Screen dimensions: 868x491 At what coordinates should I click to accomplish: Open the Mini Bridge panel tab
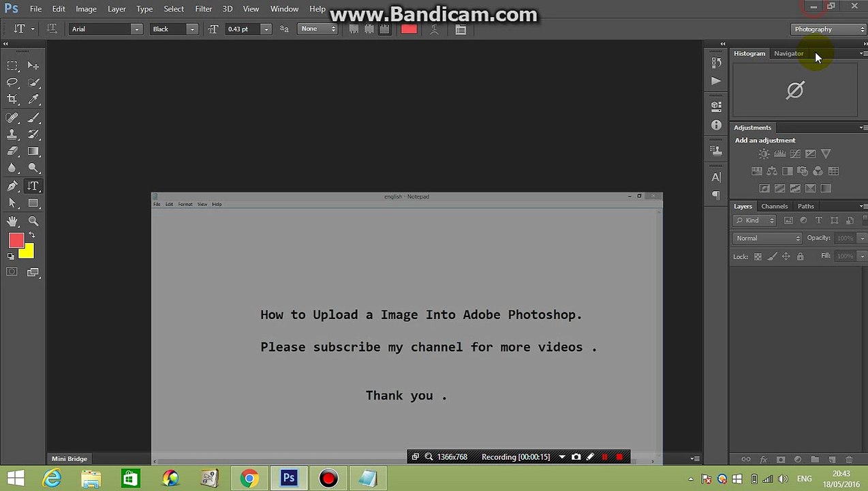[69, 459]
